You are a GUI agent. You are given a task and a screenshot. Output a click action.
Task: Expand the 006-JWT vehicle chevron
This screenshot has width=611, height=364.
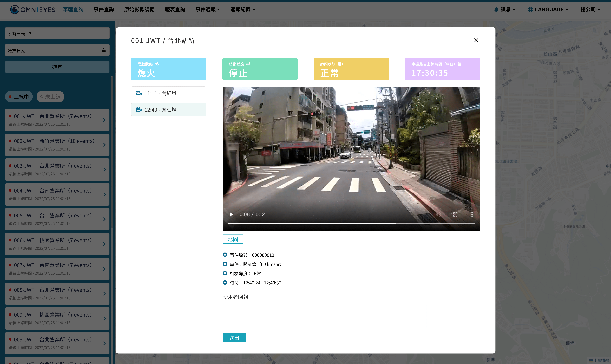tap(104, 244)
